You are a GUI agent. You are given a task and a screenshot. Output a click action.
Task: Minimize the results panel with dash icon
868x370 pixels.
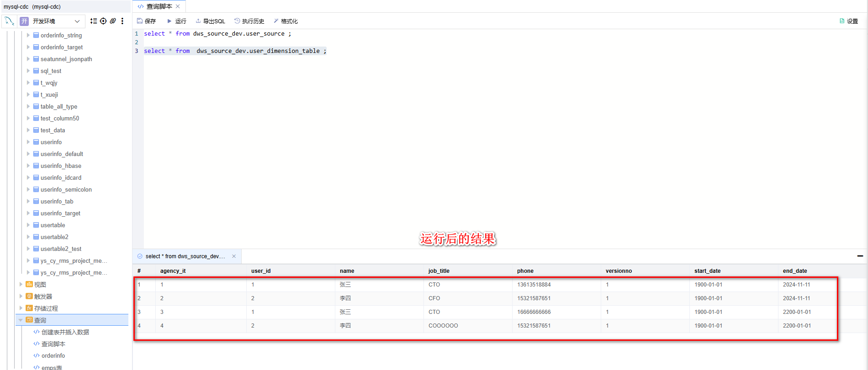click(860, 256)
